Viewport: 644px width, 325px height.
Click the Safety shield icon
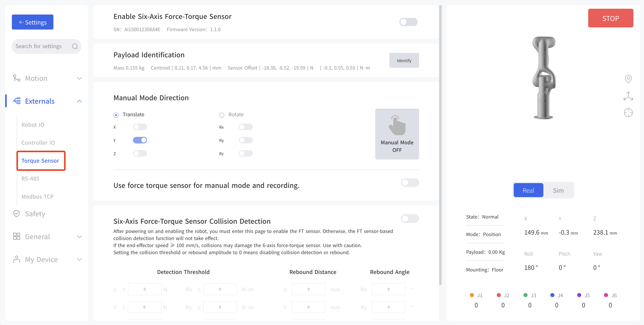17,214
